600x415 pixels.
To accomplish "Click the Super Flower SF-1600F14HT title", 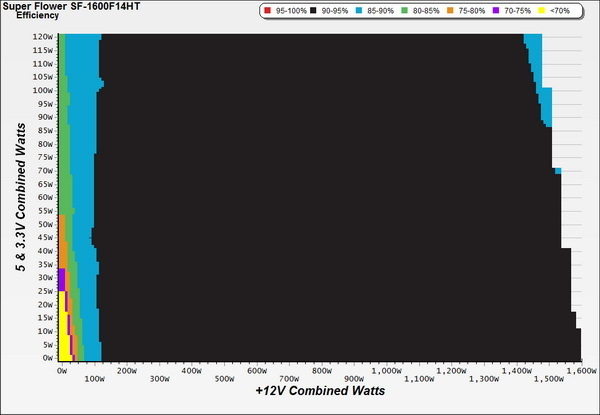I will point(72,6).
